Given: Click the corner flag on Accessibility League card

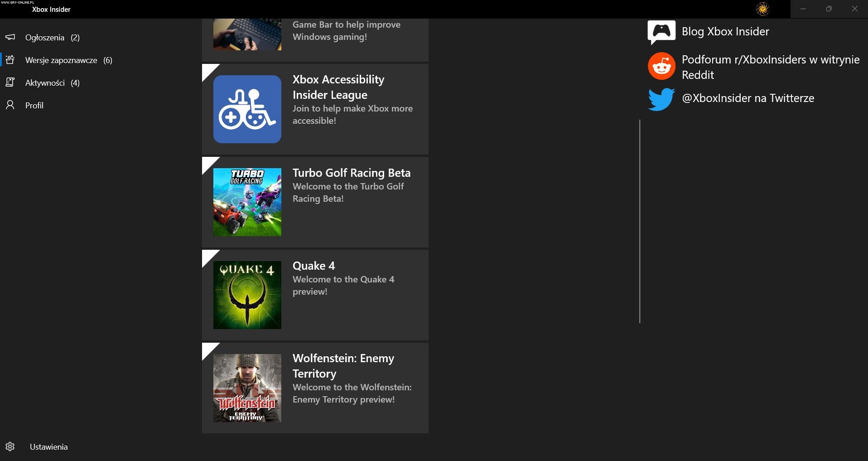Looking at the screenshot, I should pyautogui.click(x=208, y=71).
